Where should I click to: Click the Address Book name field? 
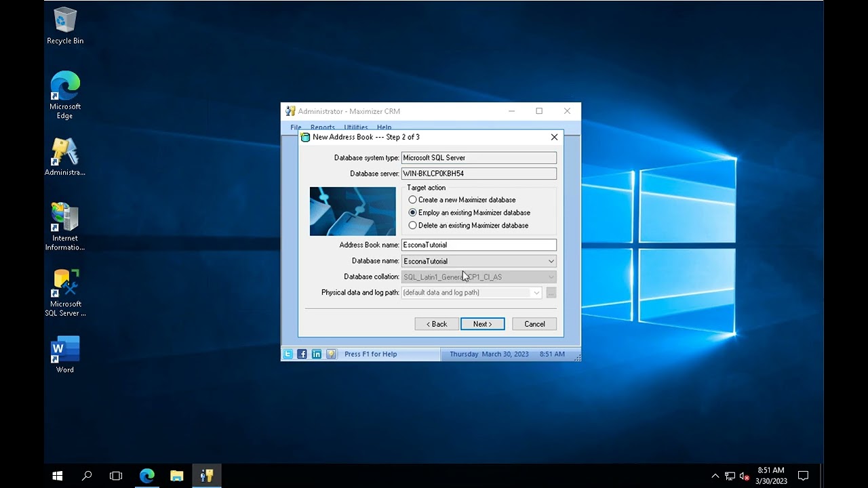click(x=479, y=245)
